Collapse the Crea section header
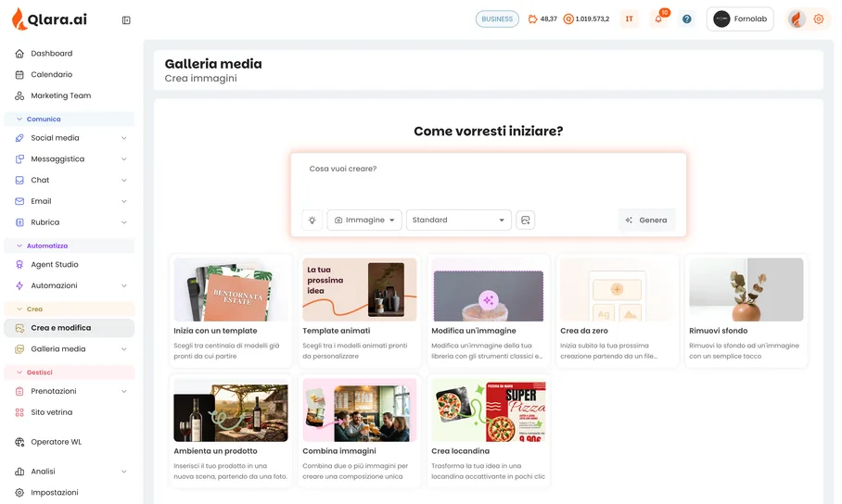 click(x=70, y=309)
